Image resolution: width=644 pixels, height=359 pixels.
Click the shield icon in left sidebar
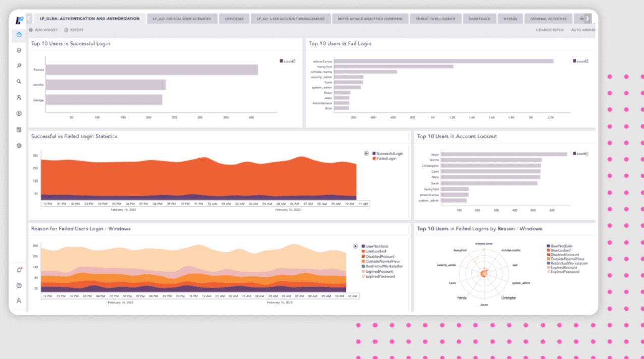[19, 50]
